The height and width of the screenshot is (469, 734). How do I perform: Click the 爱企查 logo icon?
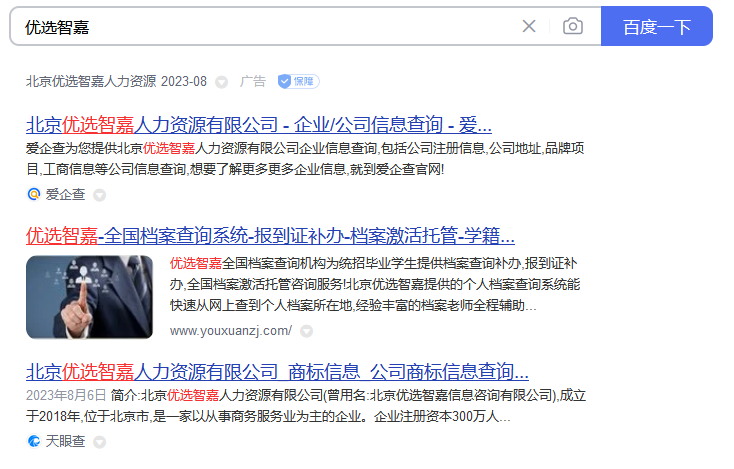click(x=34, y=194)
